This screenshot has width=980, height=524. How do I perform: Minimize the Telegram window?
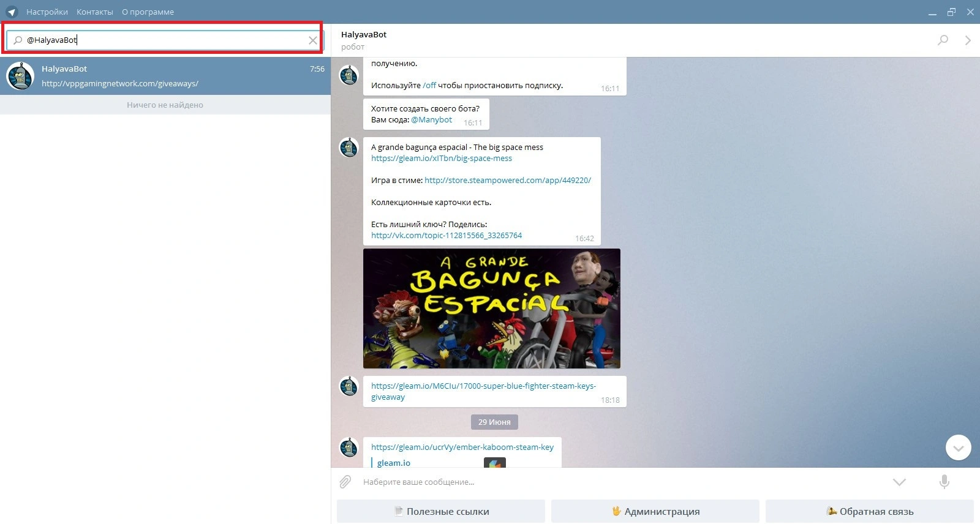pos(933,12)
